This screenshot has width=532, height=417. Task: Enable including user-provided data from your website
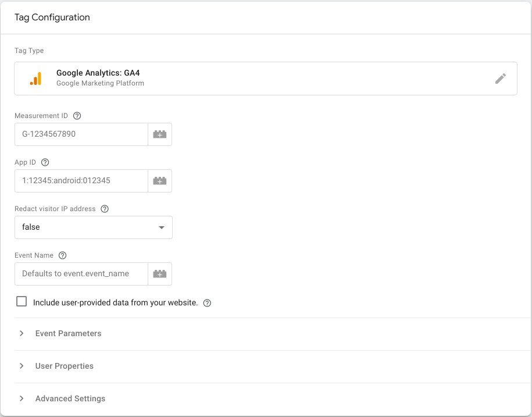point(22,301)
